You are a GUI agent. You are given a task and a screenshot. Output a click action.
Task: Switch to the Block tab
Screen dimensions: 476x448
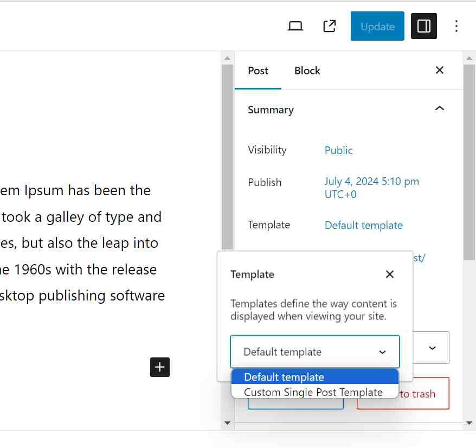pos(307,71)
